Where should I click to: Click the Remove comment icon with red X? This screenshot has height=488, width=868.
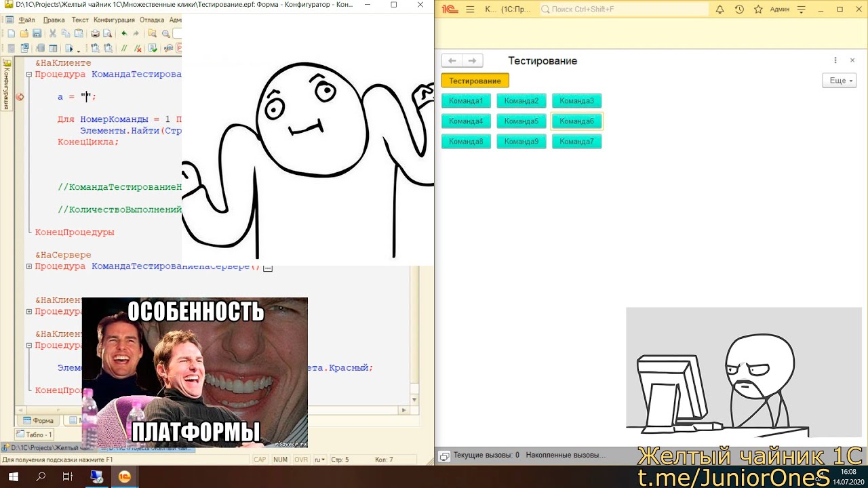tap(138, 48)
